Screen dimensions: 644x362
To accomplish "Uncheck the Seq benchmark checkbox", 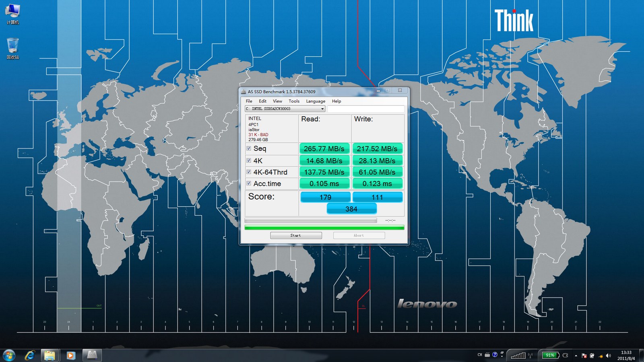I will (249, 148).
